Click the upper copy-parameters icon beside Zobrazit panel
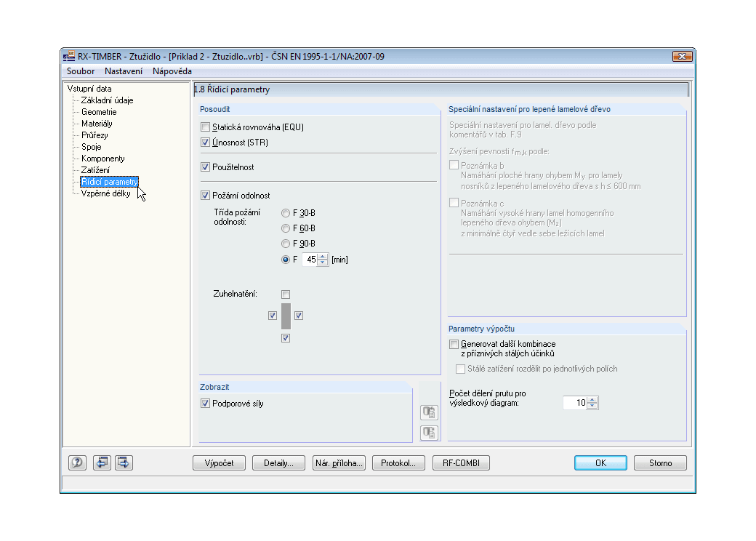Viewport: 756px width, 541px height. [x=429, y=412]
